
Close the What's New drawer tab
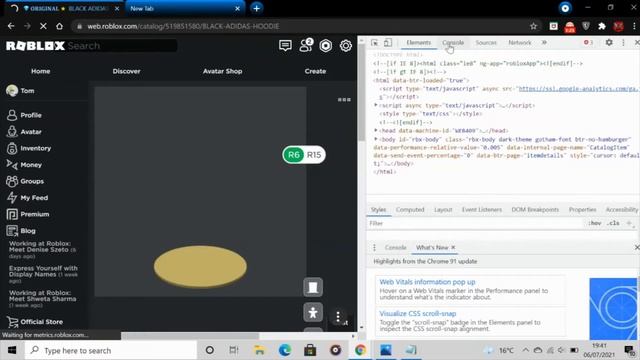pyautogui.click(x=453, y=247)
